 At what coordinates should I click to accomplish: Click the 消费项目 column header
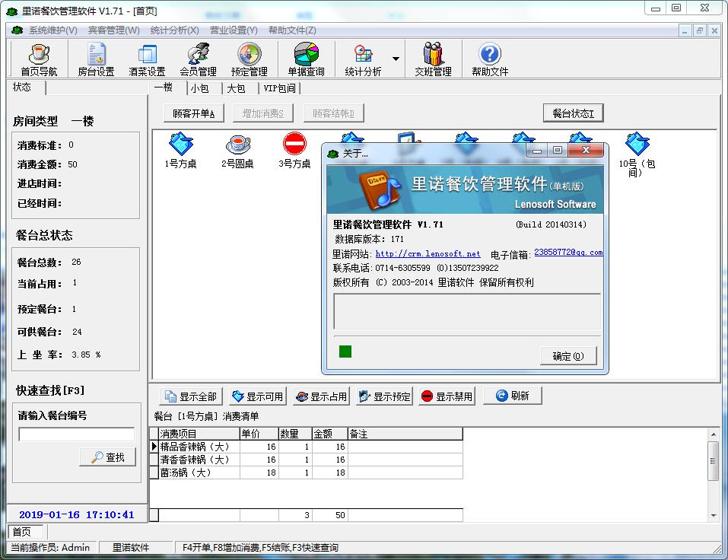click(x=199, y=434)
